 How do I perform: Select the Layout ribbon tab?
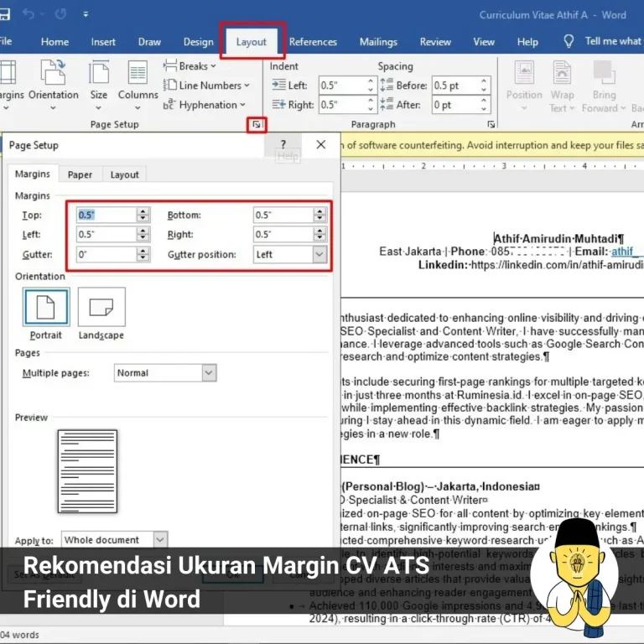tap(252, 42)
